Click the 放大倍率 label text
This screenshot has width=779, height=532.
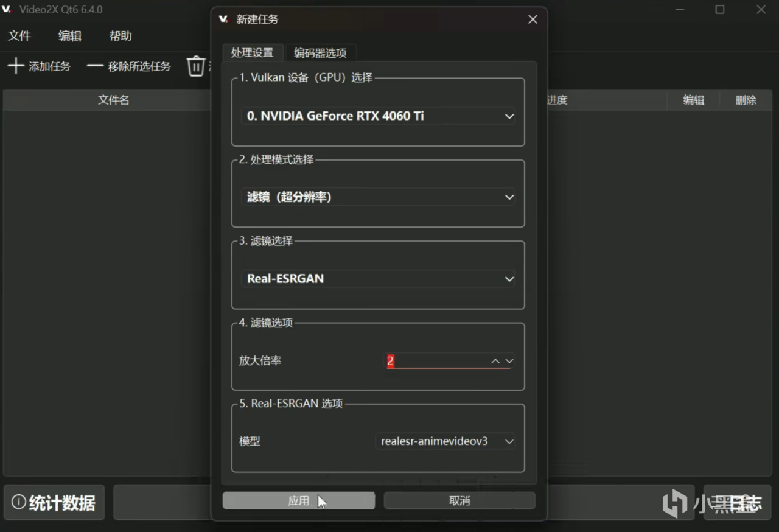[x=260, y=361]
